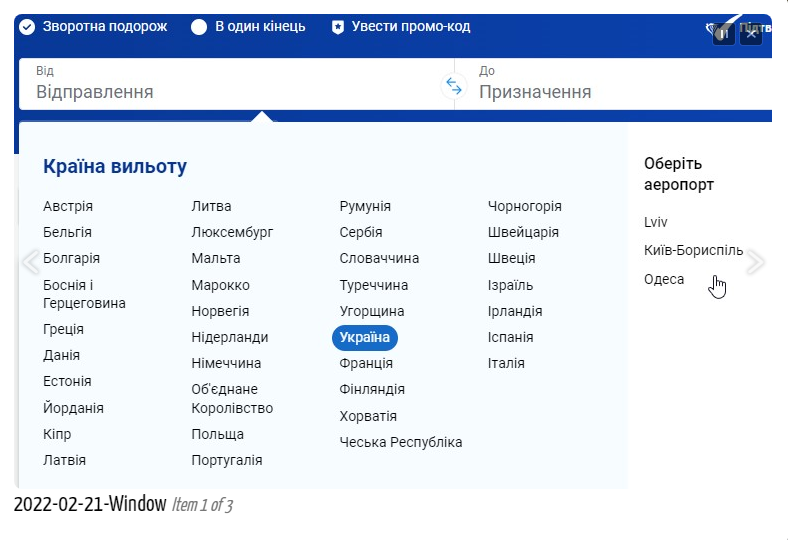Pause the slideshow with pause icon
Viewport: 788px width, 540px height.
click(x=723, y=34)
